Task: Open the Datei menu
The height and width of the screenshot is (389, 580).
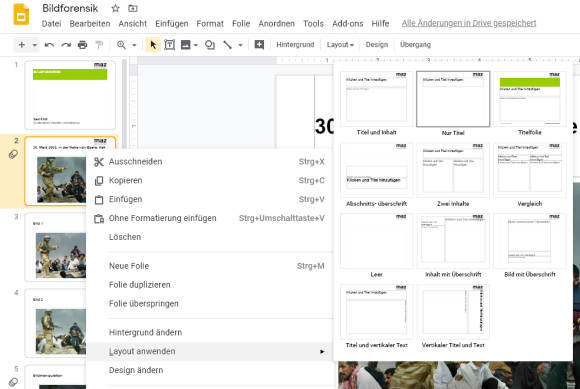Action: pyautogui.click(x=51, y=24)
